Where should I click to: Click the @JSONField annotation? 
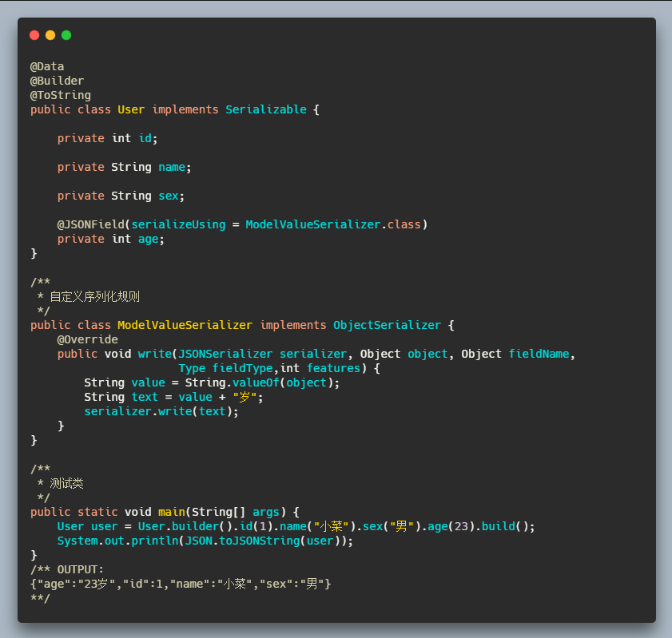90,224
